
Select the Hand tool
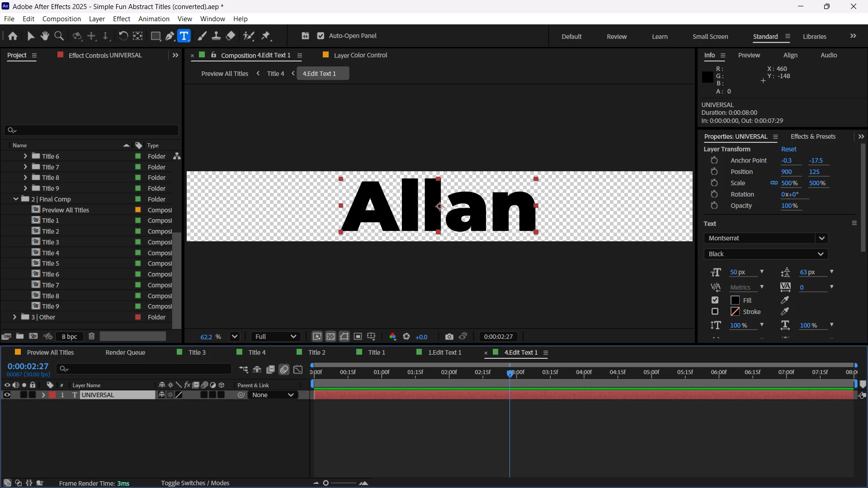point(45,36)
